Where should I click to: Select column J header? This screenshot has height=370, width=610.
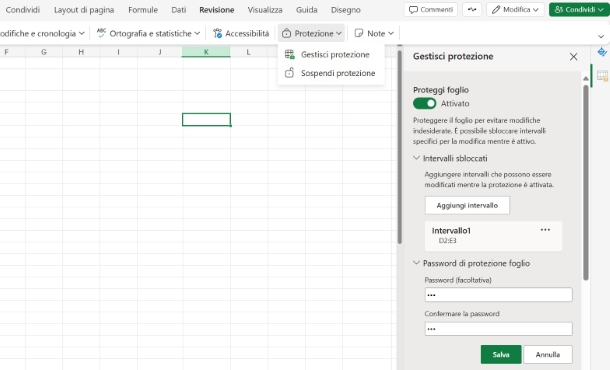[160, 52]
